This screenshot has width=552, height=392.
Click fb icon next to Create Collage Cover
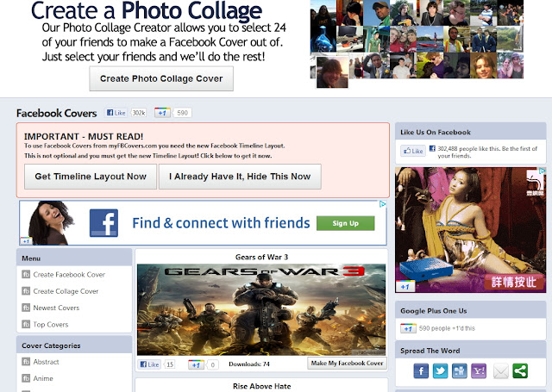tap(26, 290)
